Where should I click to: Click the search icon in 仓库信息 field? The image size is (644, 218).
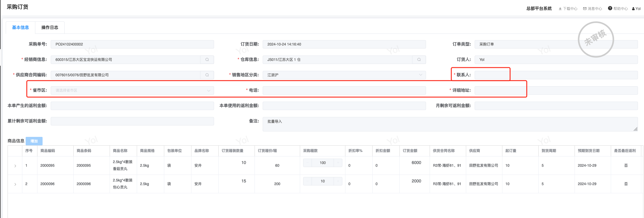pyautogui.click(x=419, y=60)
